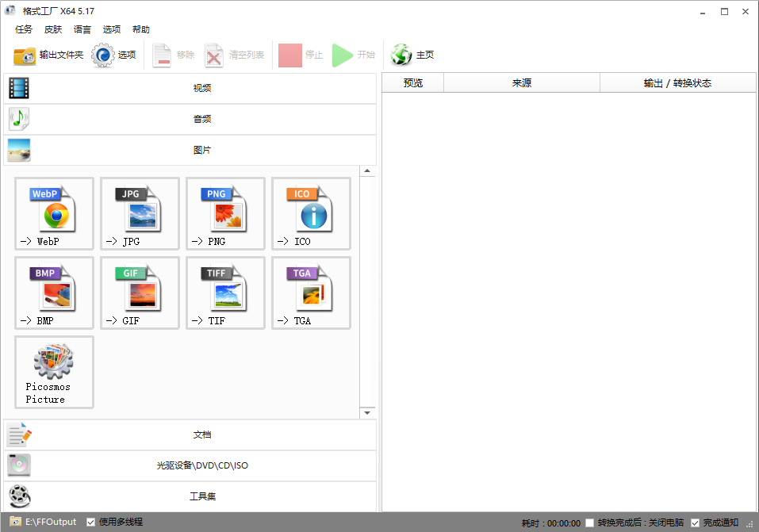Select the WebP image conversion icon

(x=54, y=213)
